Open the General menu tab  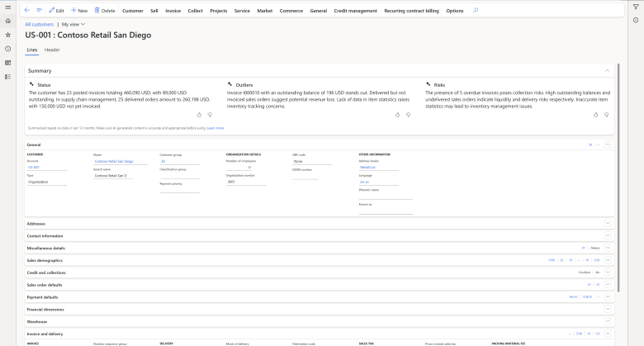pos(319,11)
